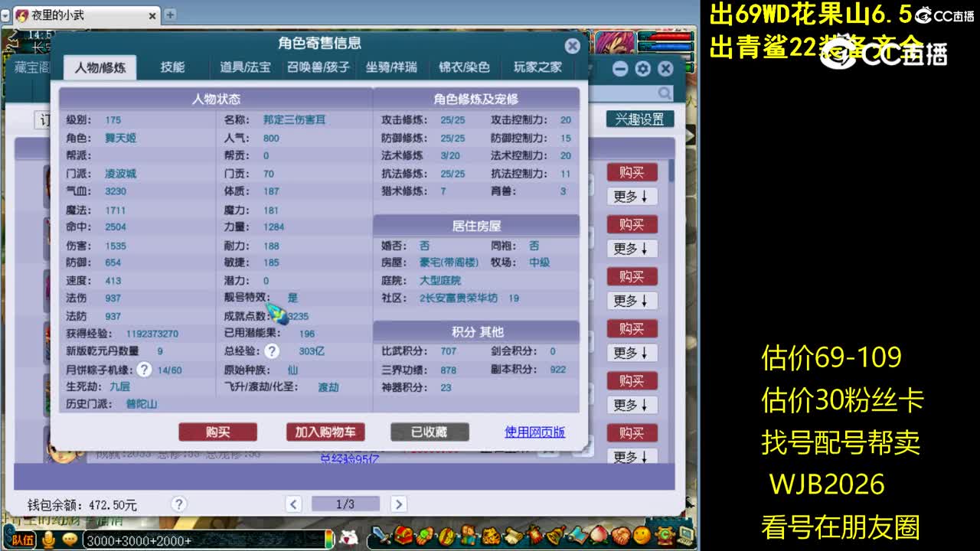Click the search magnifier icon
Viewport: 980px width, 551px height.
coord(663,92)
